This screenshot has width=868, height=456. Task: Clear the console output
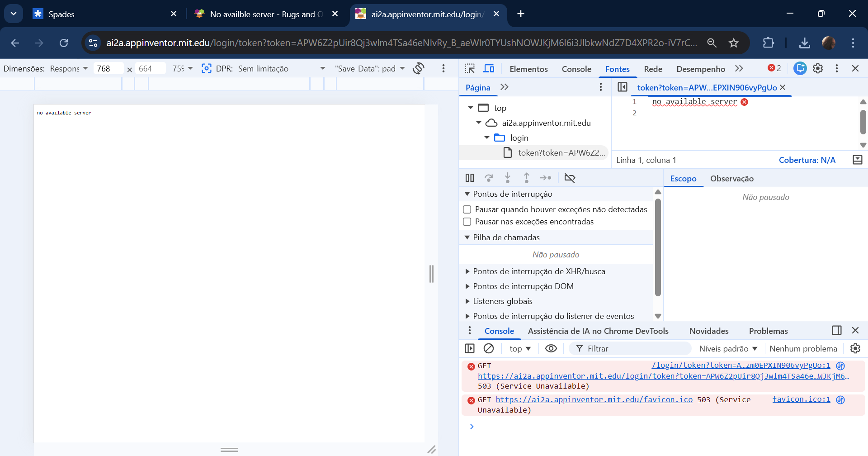pyautogui.click(x=489, y=348)
